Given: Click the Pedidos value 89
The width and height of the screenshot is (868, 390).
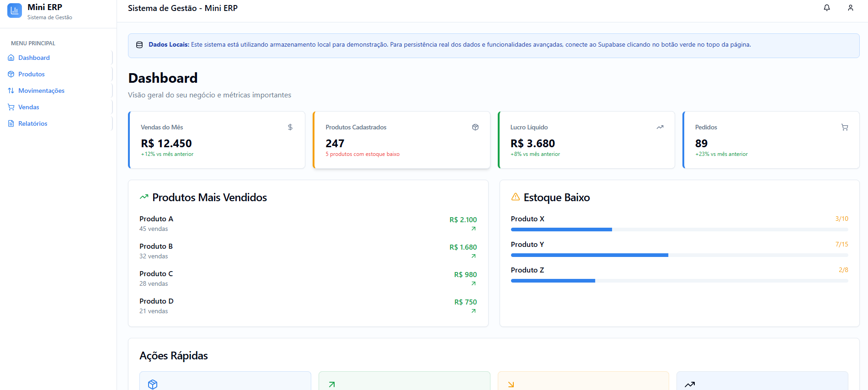Looking at the screenshot, I should pyautogui.click(x=701, y=144).
